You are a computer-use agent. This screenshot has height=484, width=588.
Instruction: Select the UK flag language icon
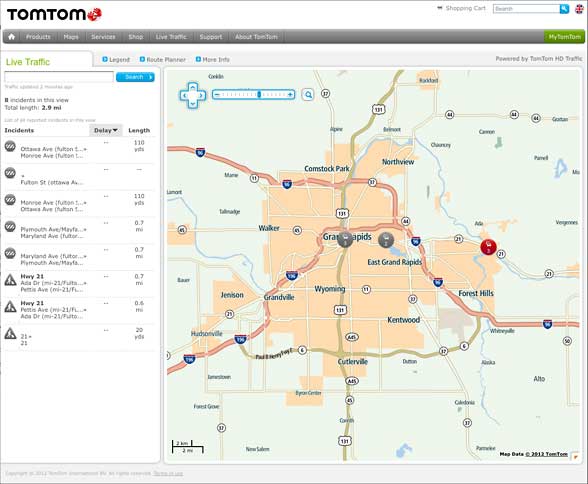580,9
